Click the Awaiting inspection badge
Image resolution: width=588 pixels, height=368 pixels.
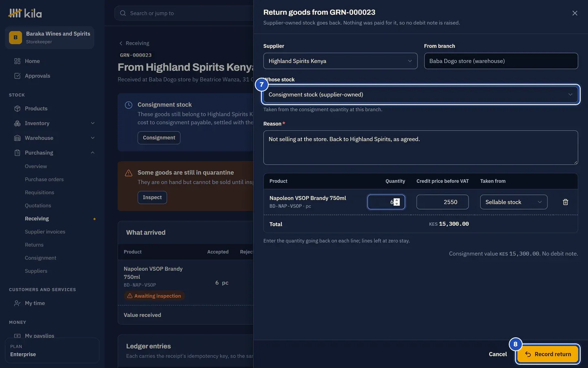(x=154, y=296)
